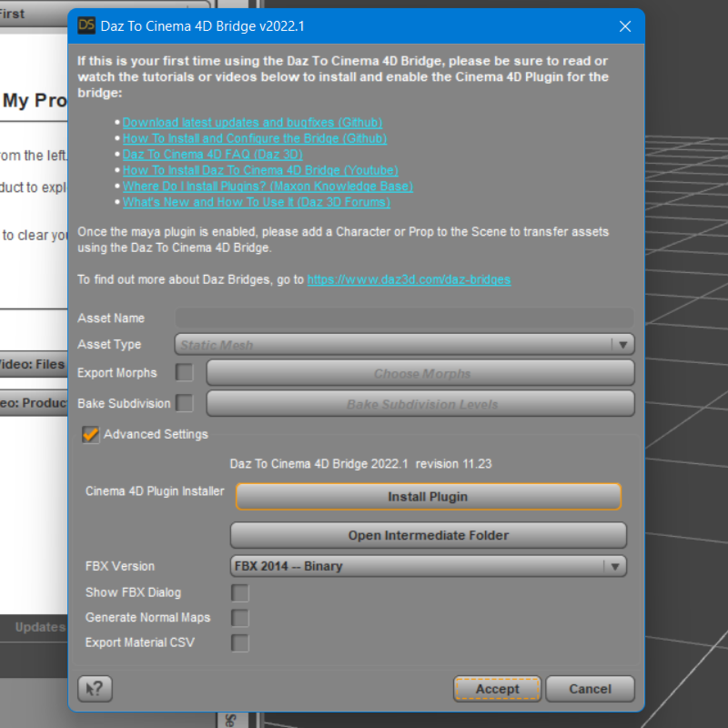The image size is (728, 728).
Task: Click the FBX Version label
Action: tap(120, 566)
